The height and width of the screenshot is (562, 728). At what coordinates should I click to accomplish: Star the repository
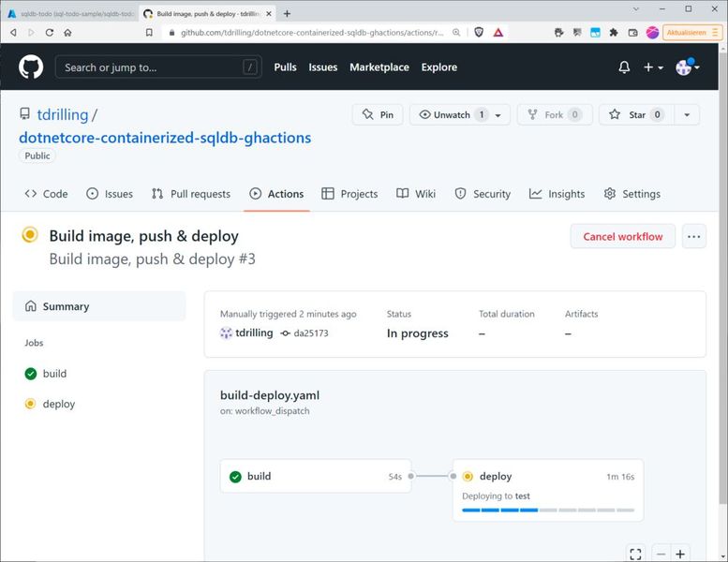pos(637,114)
